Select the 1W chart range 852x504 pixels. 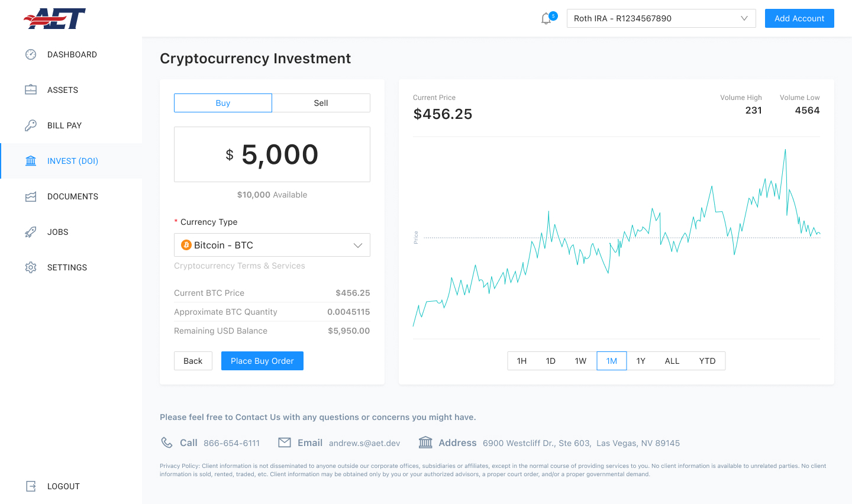click(x=580, y=361)
